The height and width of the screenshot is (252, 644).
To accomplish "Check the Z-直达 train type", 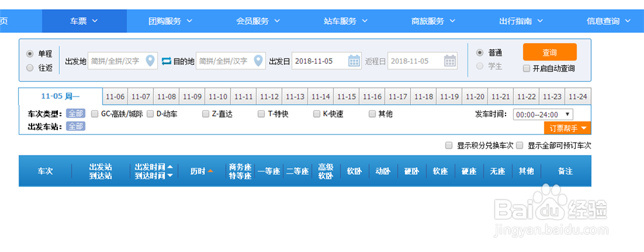I will 205,114.
